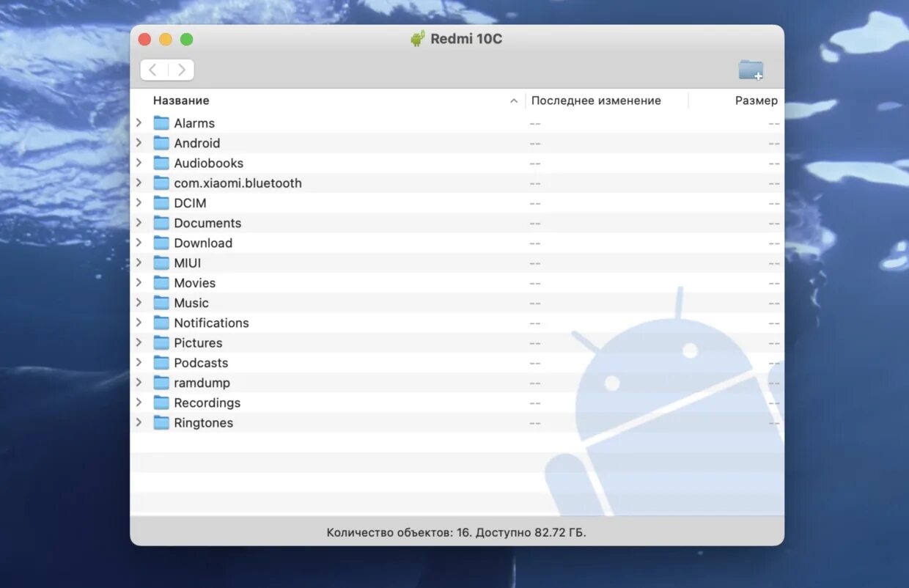
Task: Select the Android folder name
Action: click(x=197, y=143)
